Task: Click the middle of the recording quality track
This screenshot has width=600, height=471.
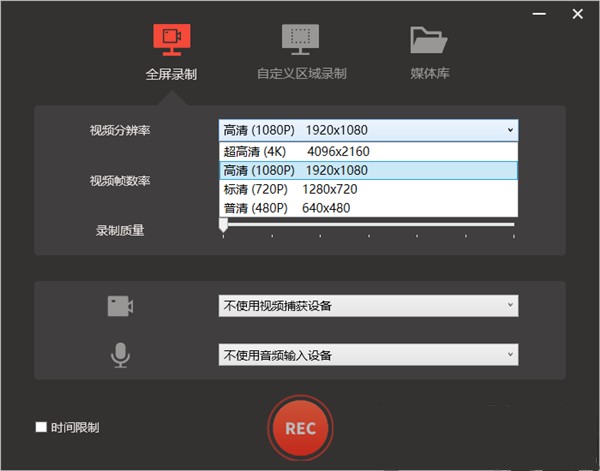Action: (368, 224)
